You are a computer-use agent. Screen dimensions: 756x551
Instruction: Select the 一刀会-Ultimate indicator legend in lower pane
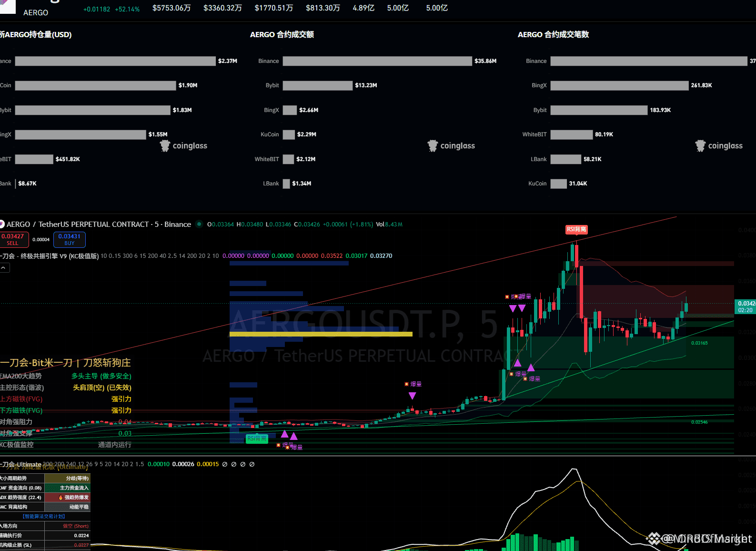[21, 464]
